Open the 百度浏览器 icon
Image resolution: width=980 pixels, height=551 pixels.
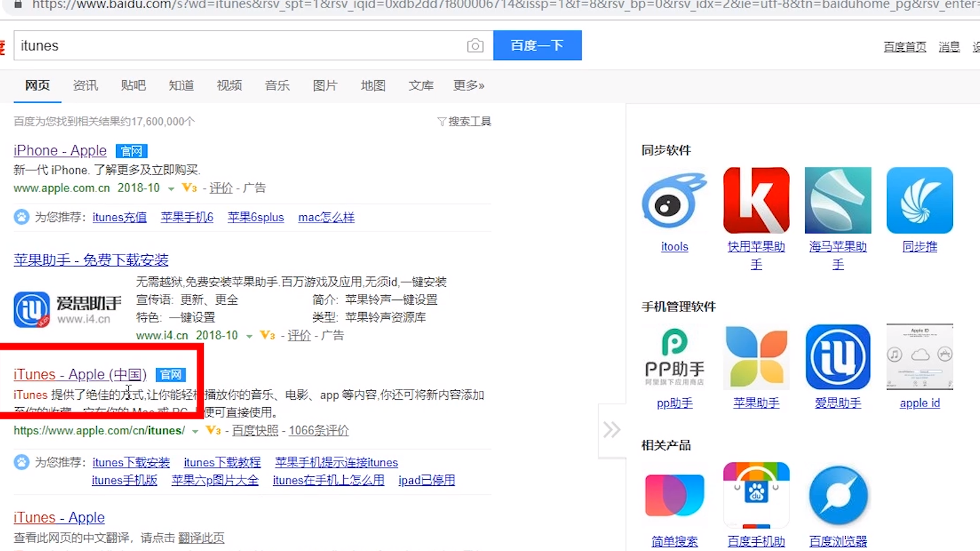click(x=838, y=495)
